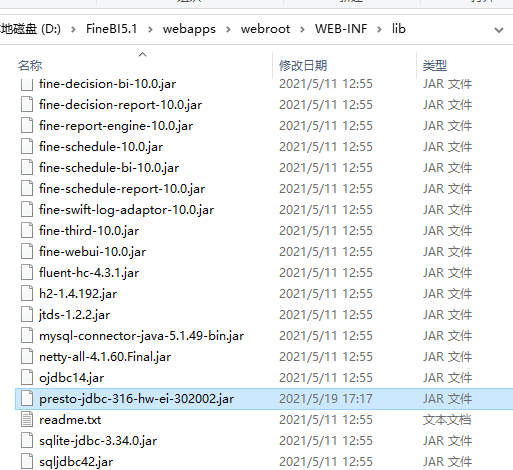Select file name readme.txt
This screenshot has width=513, height=470.
pos(70,420)
